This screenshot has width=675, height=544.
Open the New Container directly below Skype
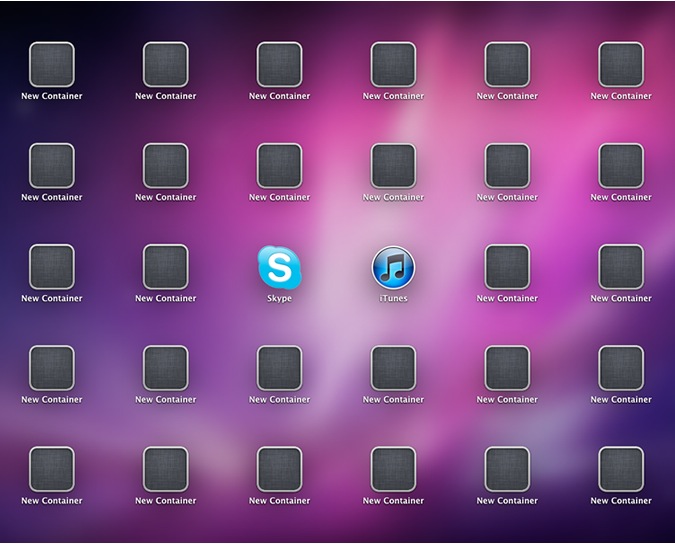(279, 368)
